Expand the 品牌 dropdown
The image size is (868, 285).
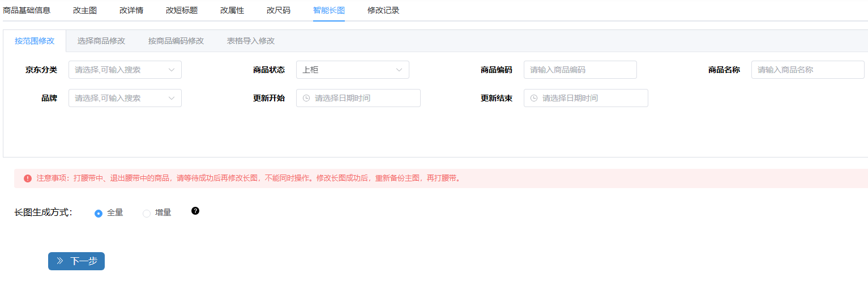pos(125,98)
